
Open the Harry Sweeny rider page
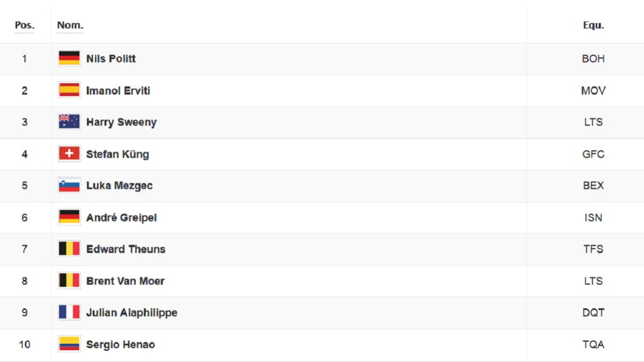click(x=121, y=122)
